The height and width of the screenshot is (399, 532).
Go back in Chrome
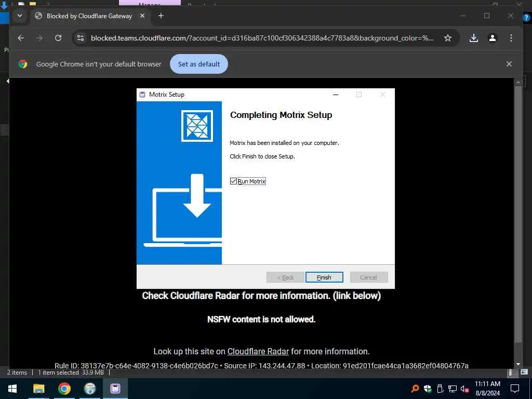tap(21, 38)
